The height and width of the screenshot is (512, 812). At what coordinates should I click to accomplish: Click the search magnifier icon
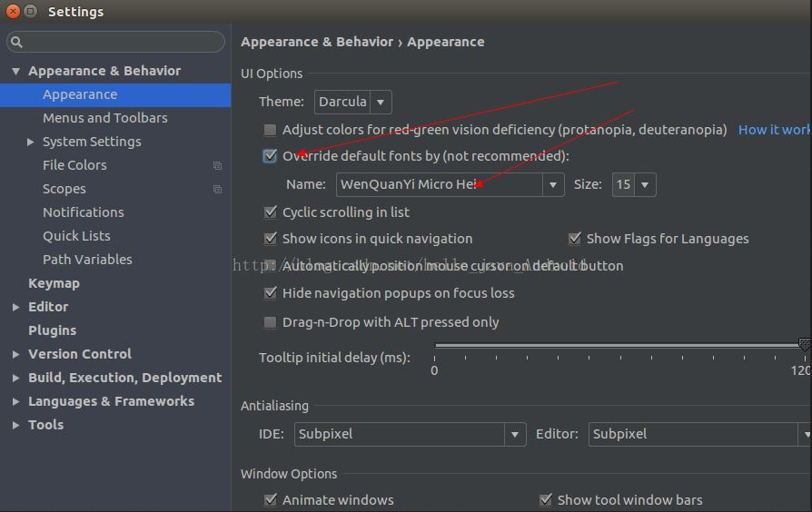coord(16,42)
